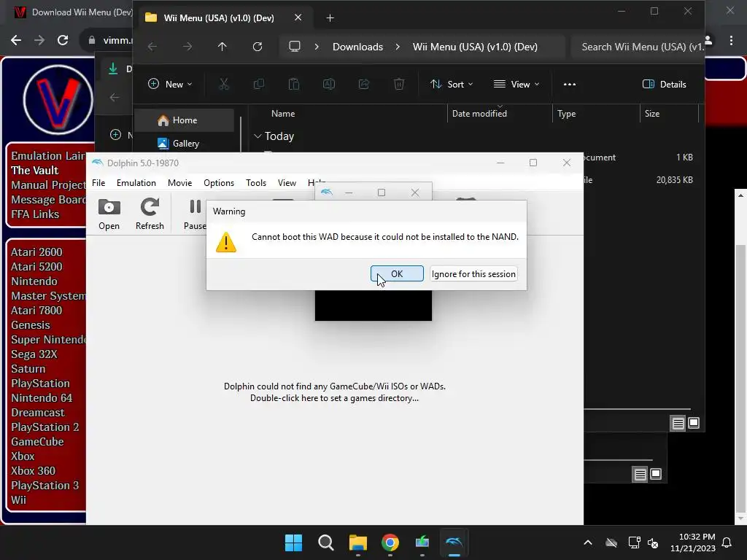The image size is (747, 560).
Task: Select Home in Explorer navigation pane
Action: tap(185, 120)
